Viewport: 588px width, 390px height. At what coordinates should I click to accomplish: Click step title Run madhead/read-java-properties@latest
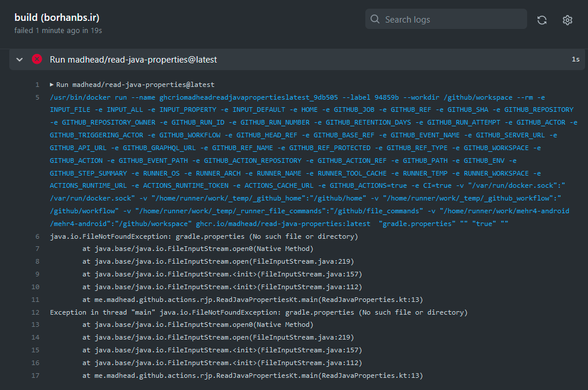coord(133,60)
